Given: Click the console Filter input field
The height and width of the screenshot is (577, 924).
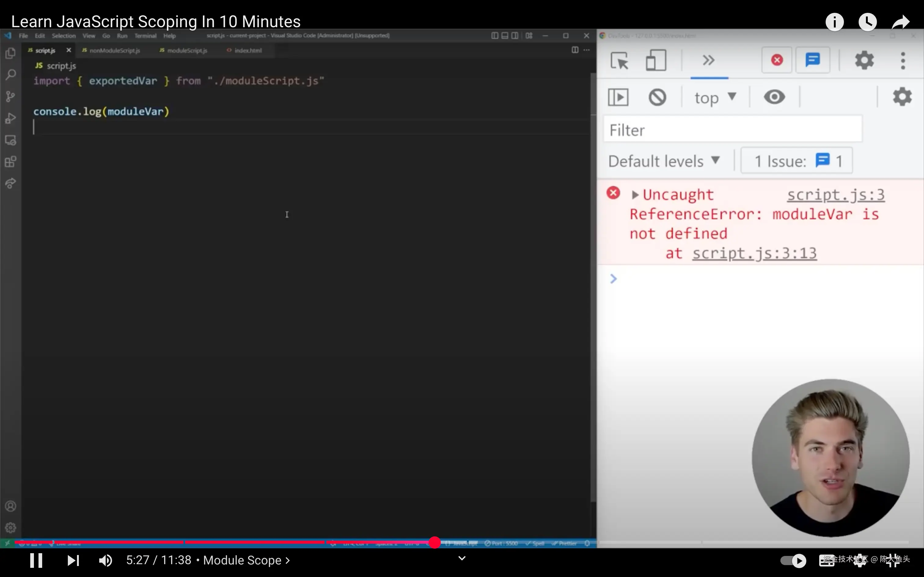Looking at the screenshot, I should (x=732, y=130).
